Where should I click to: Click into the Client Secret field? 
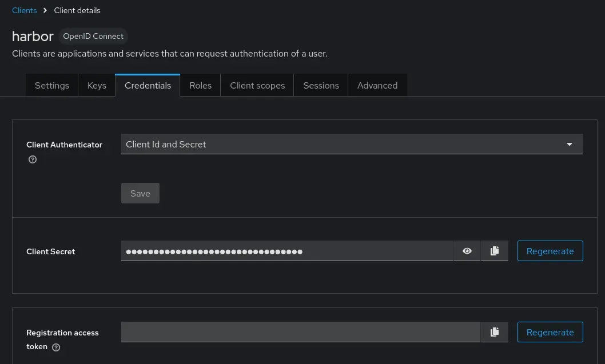pos(286,251)
